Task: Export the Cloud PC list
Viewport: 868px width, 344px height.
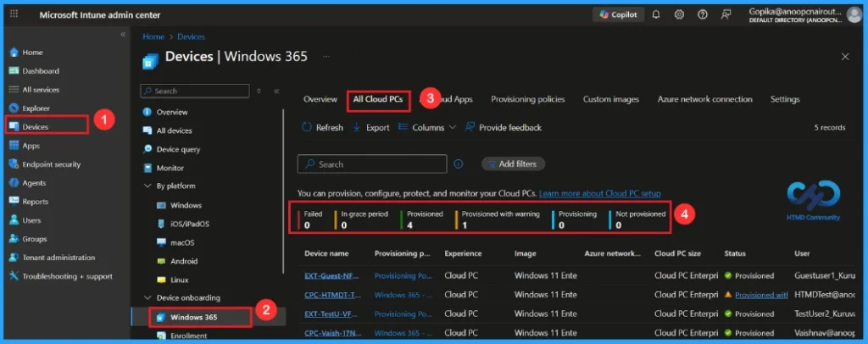Action: pos(371,127)
